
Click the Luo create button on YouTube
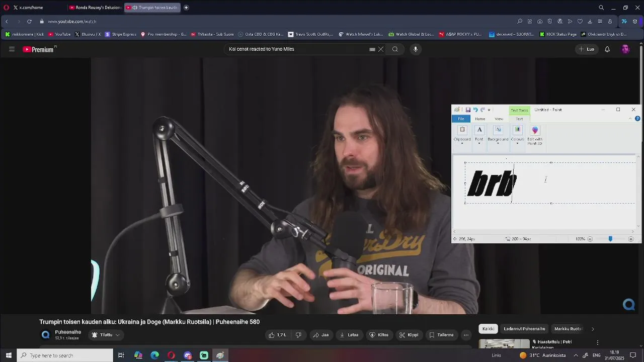[x=587, y=49]
